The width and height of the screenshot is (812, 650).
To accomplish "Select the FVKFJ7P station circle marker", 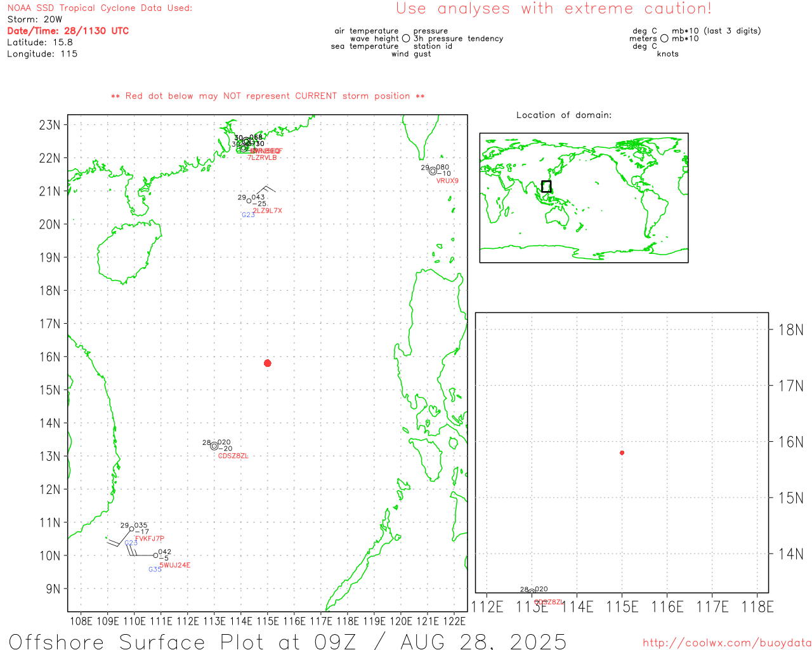I will (131, 529).
